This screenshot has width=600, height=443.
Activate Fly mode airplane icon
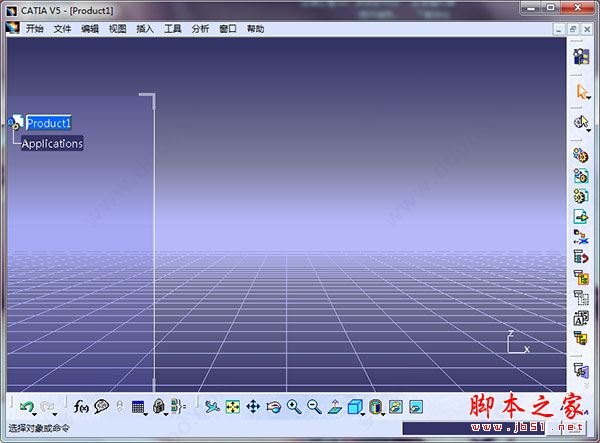click(212, 407)
